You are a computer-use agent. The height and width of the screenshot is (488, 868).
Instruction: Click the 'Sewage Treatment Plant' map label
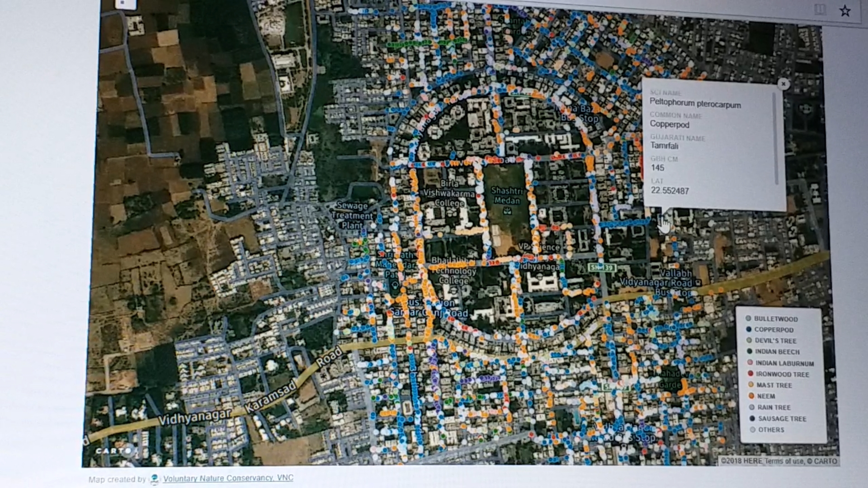point(352,216)
